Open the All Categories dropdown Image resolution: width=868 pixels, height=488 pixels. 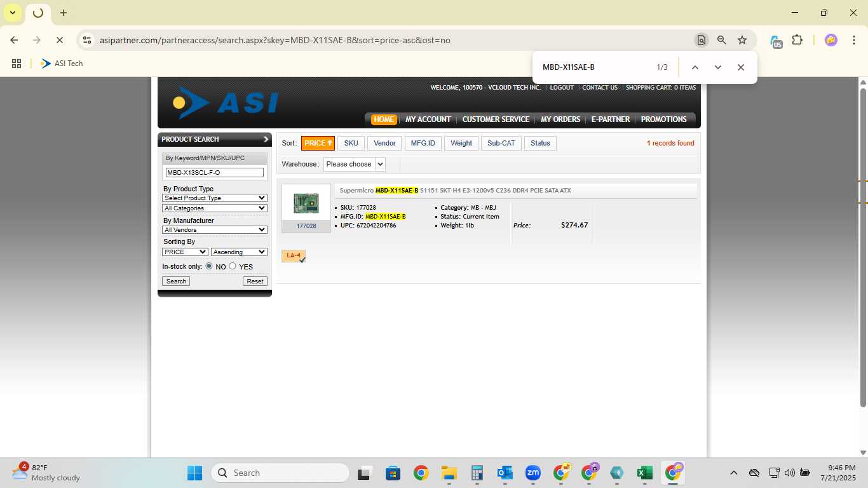click(215, 208)
